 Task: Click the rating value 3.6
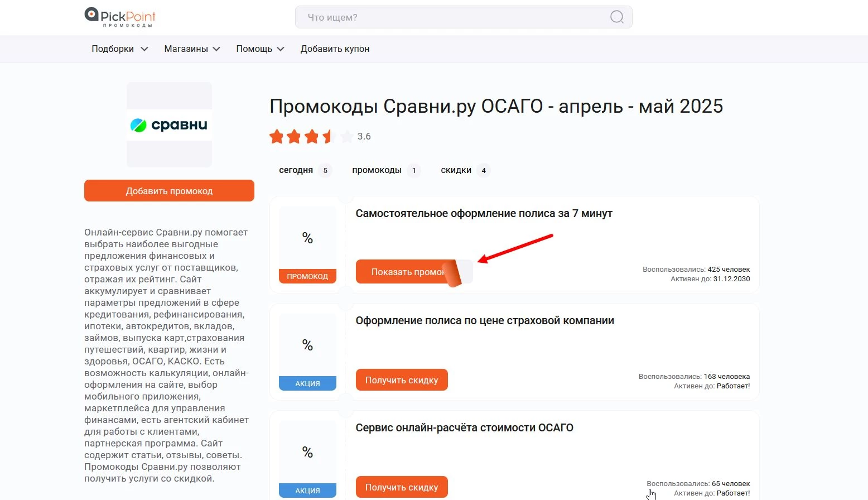364,136
